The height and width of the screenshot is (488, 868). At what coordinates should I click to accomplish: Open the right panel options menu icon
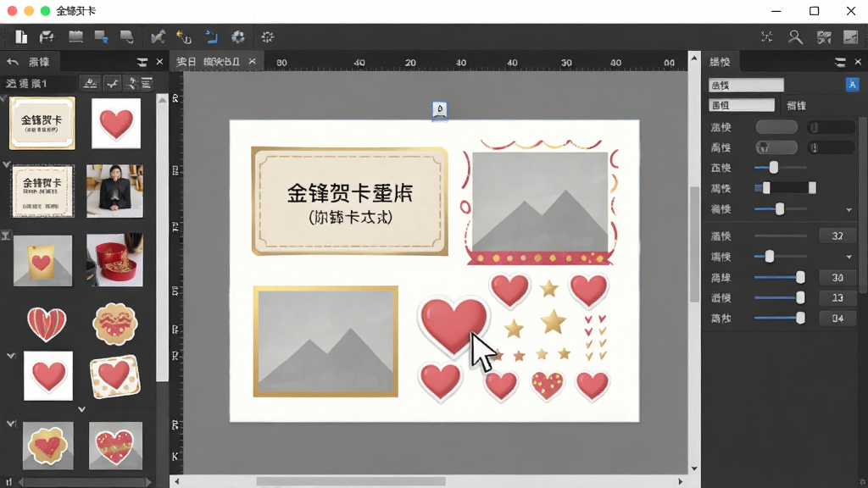coord(840,62)
